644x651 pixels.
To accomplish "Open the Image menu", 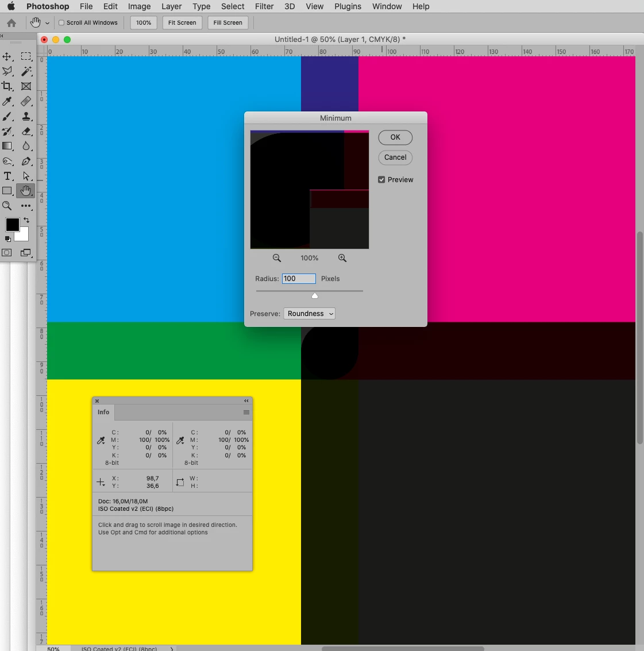I will [139, 6].
